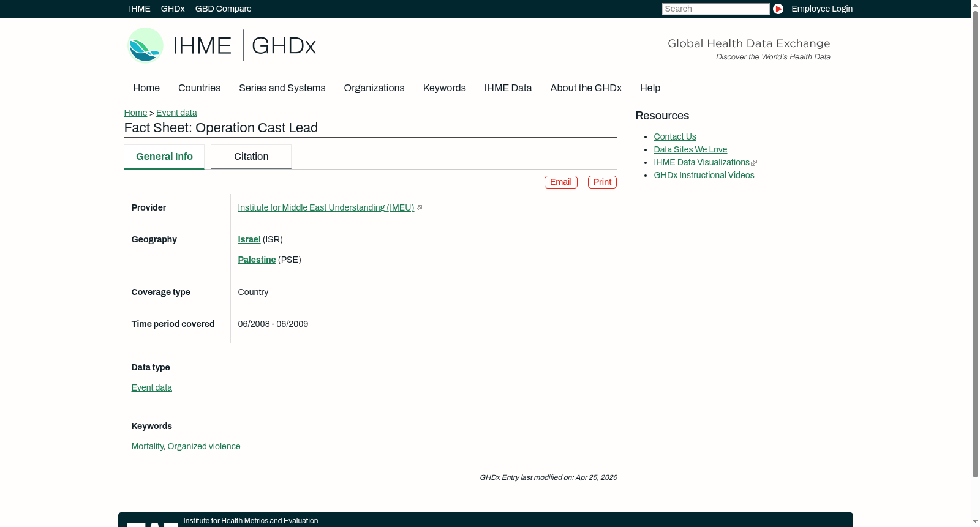Open the Palestine geography link
The image size is (980, 527).
[257, 260]
